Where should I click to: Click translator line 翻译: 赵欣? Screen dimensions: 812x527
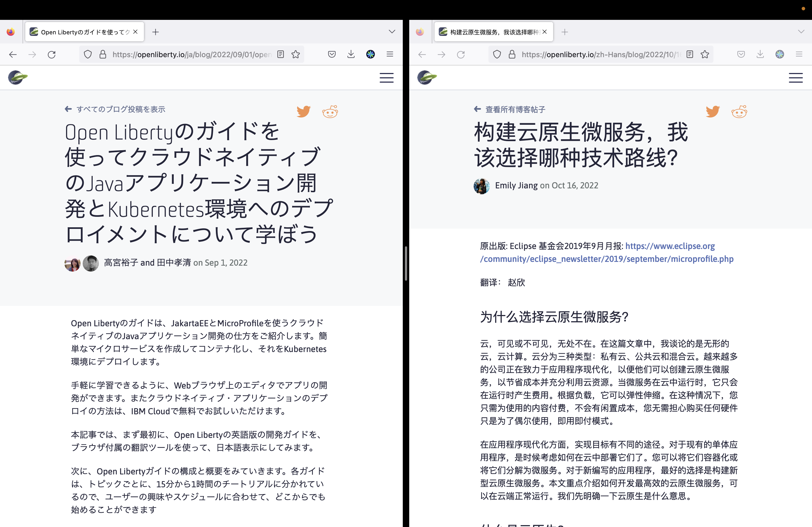click(503, 282)
